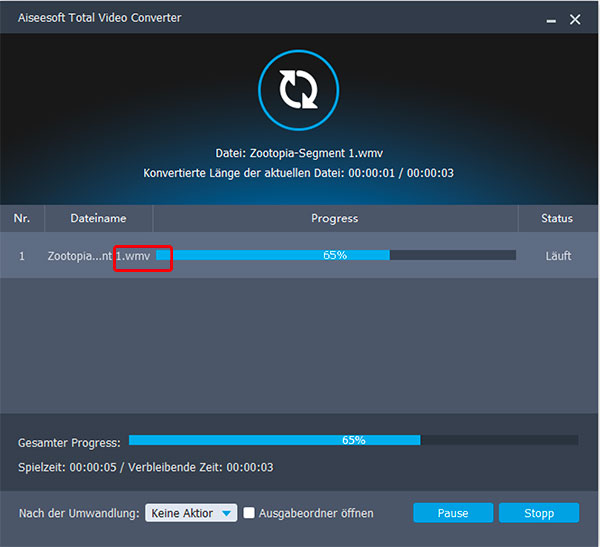Click the Nach der Umwandlung label
The width and height of the screenshot is (600, 547).
(79, 513)
